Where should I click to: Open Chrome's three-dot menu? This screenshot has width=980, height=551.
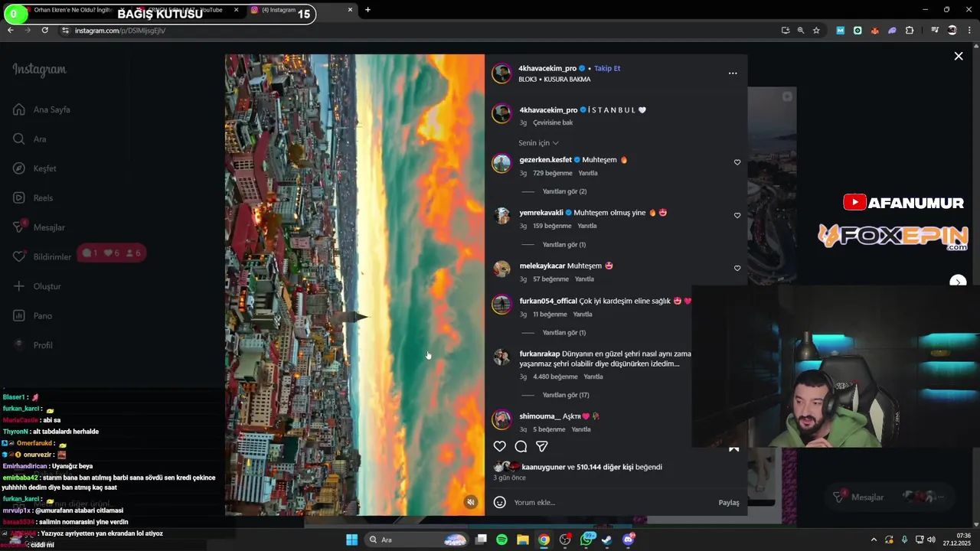(970, 31)
